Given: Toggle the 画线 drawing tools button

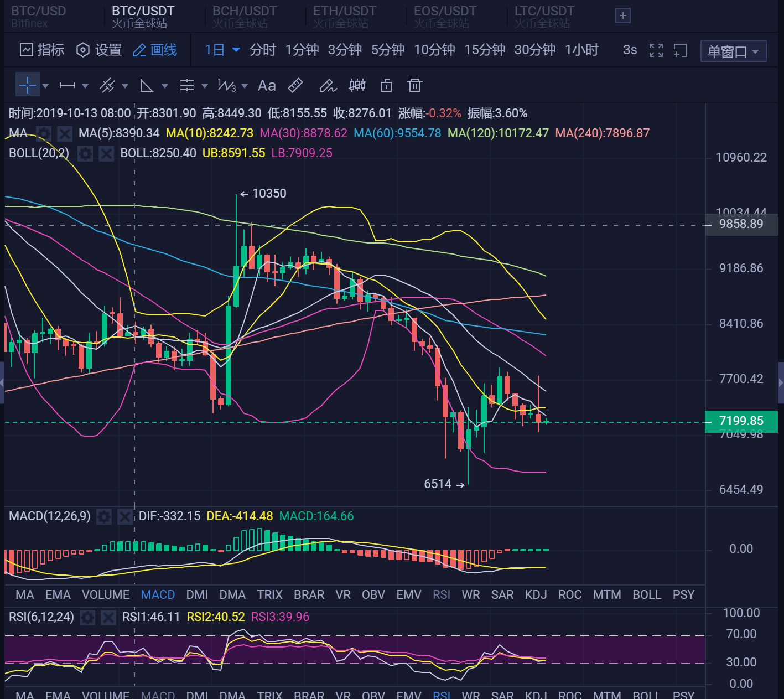Looking at the screenshot, I should pos(155,50).
